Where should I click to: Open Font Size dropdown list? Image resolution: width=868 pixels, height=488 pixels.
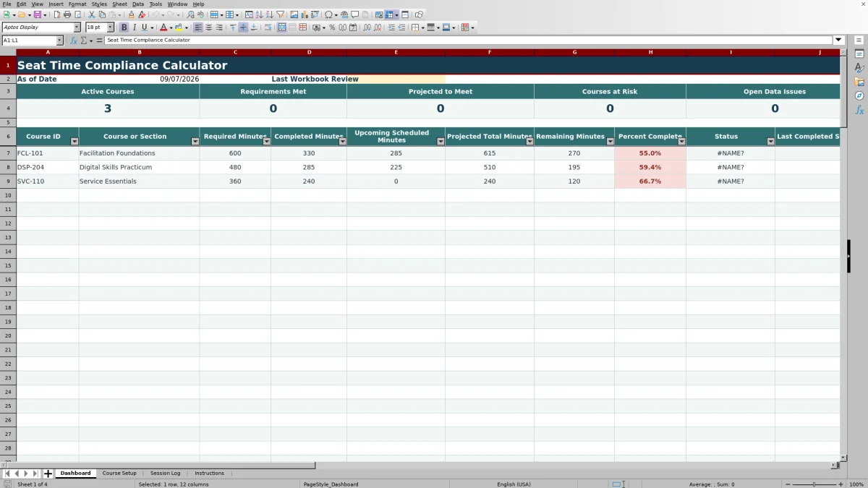pyautogui.click(x=111, y=27)
